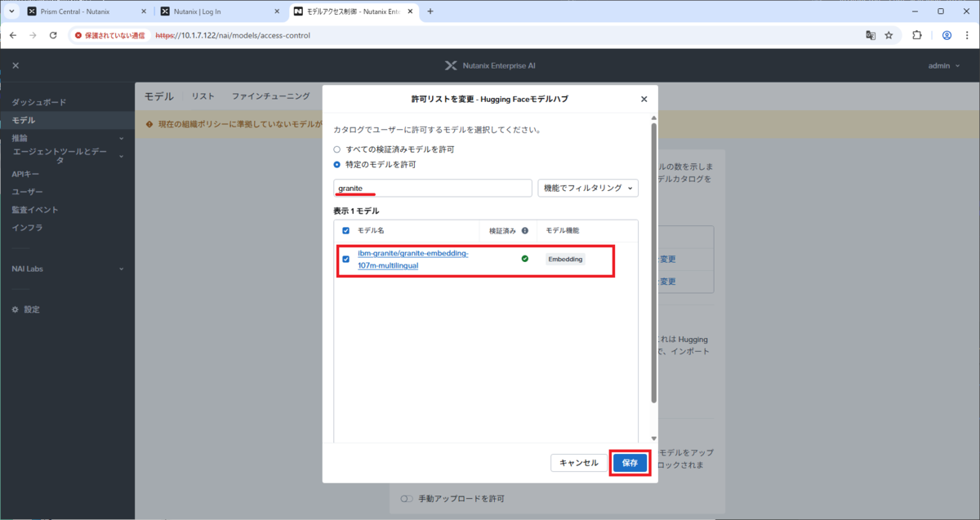
Task: Click the scrollbar down arrow in modal
Action: coord(653,438)
